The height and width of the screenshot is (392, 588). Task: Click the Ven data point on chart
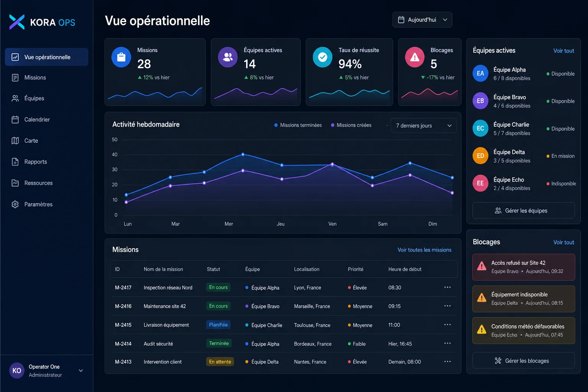(x=332, y=164)
